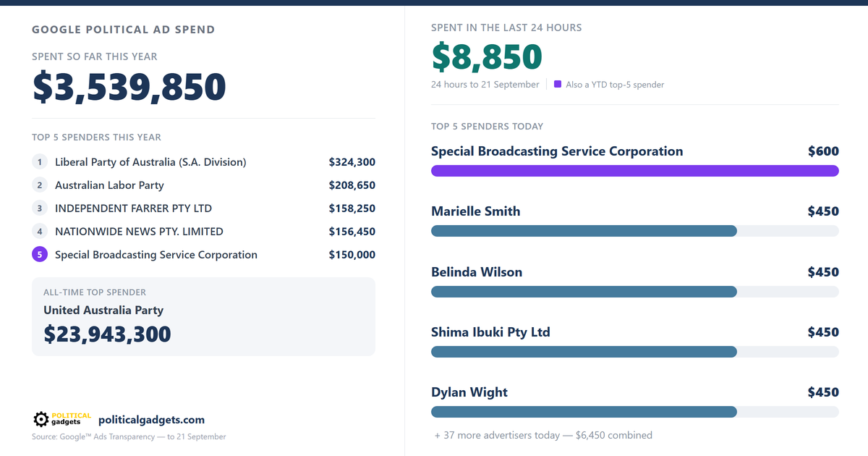Screen dimensions: 868x456
Task: Click the GOOGLE POLITICAL AD SPEND heading
Action: [123, 30]
